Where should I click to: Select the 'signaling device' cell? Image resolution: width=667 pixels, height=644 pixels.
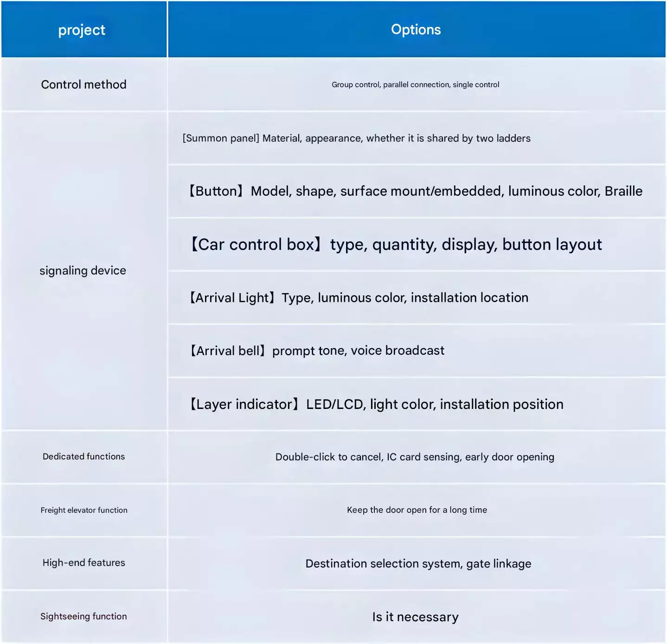coord(83,271)
